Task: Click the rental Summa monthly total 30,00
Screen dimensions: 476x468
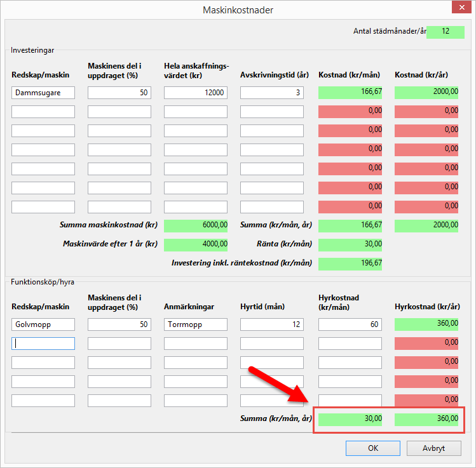Action: (350, 419)
